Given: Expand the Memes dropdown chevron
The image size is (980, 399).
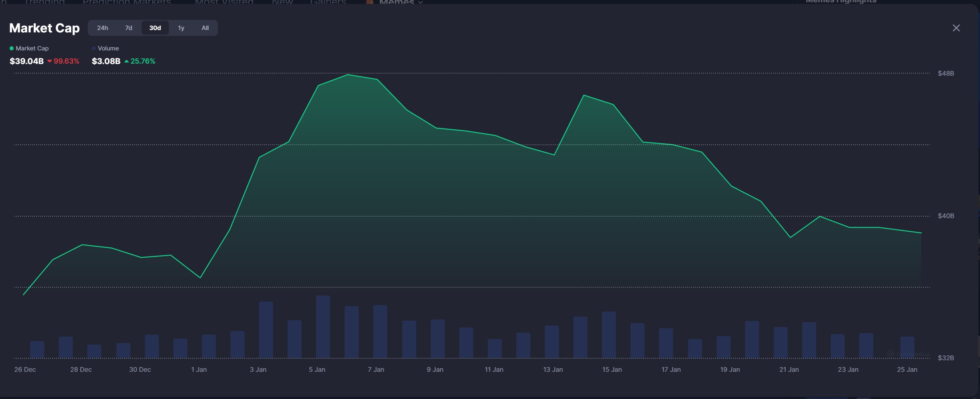Looking at the screenshot, I should (x=421, y=2).
